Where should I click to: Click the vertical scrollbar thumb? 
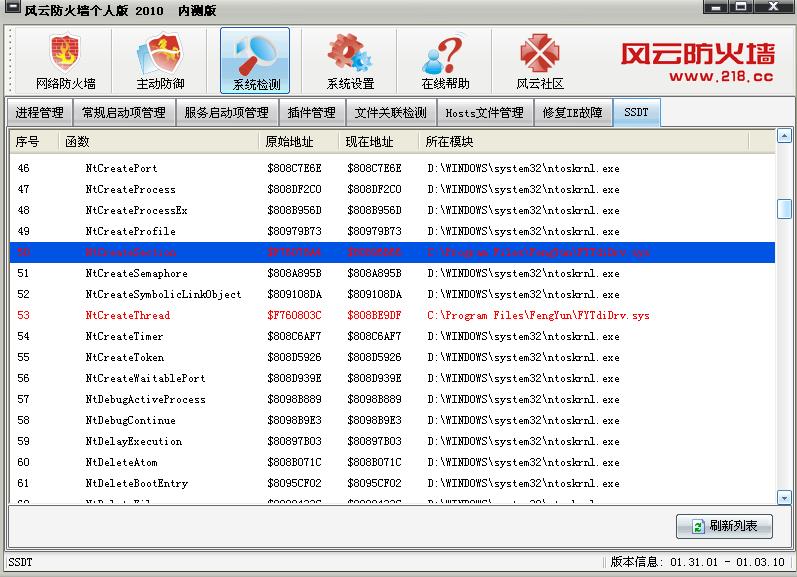784,208
